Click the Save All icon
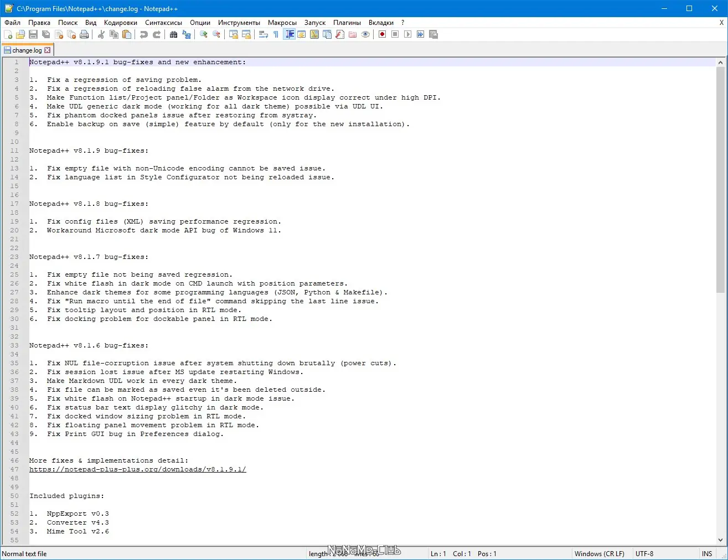Viewport: 728px width, 560px height. point(46,34)
